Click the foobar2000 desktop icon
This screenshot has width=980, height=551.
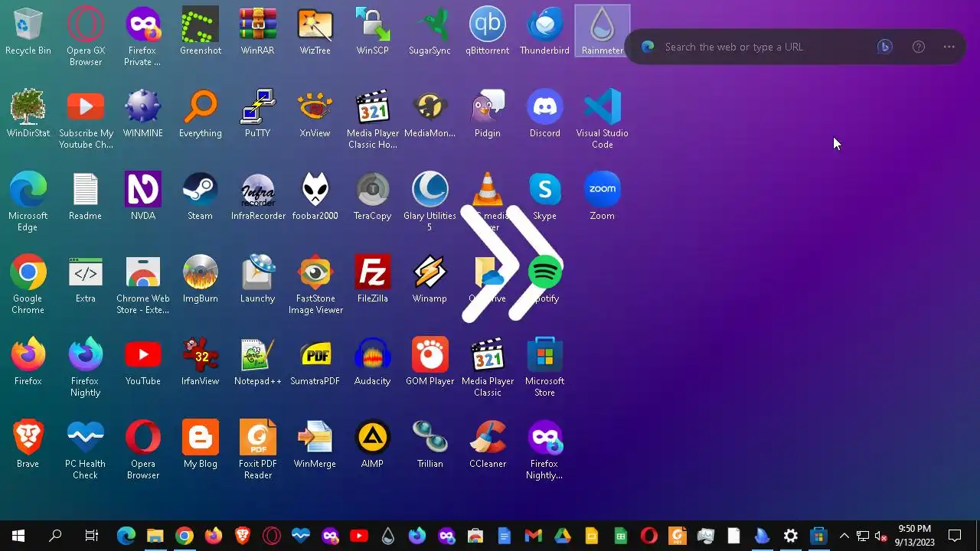click(x=315, y=197)
